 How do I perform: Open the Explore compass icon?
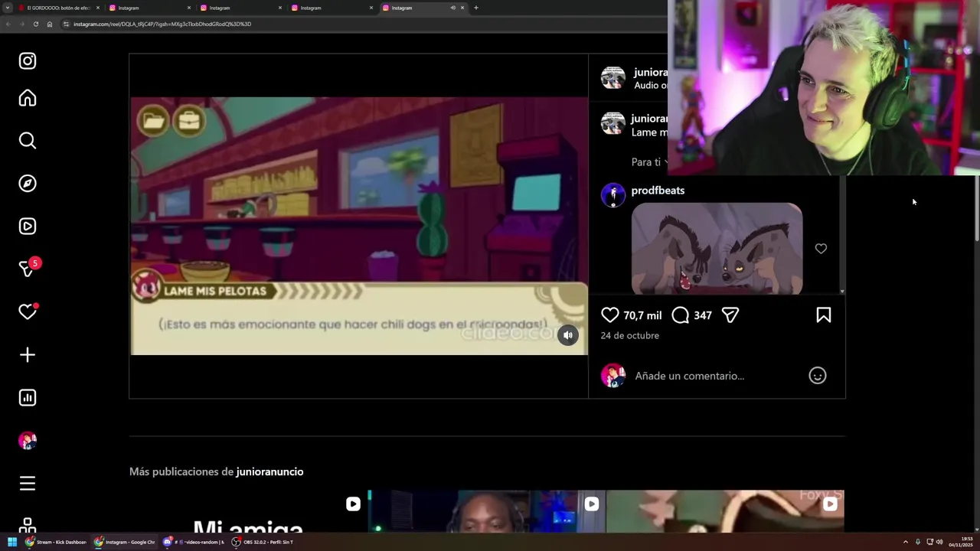tap(28, 184)
